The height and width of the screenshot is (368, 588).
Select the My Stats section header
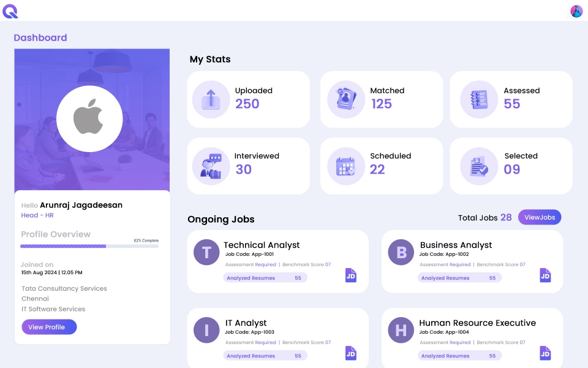(x=210, y=59)
